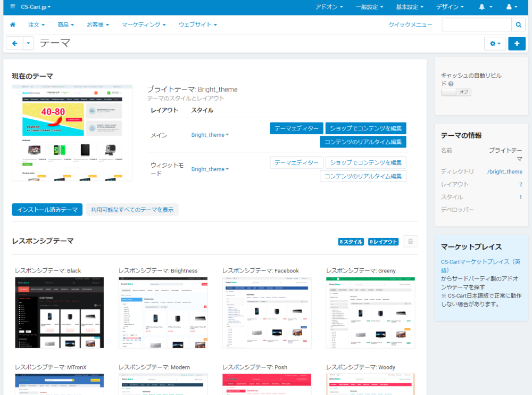This screenshot has width=532, height=395.
Task: Click テーマエディター button for ウィジットモード
Action: pos(296,163)
